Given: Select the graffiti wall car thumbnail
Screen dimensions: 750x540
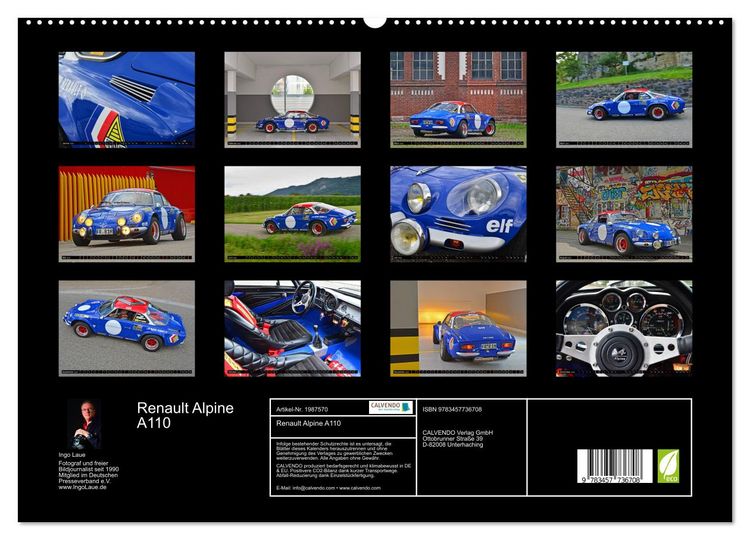Looking at the screenshot, I should tap(624, 214).
